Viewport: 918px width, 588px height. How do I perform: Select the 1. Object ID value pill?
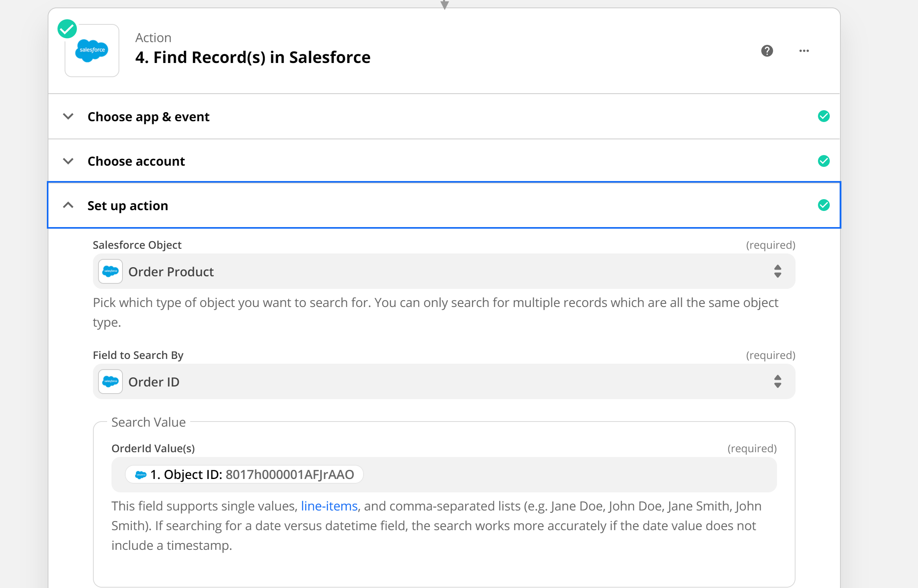click(x=244, y=475)
